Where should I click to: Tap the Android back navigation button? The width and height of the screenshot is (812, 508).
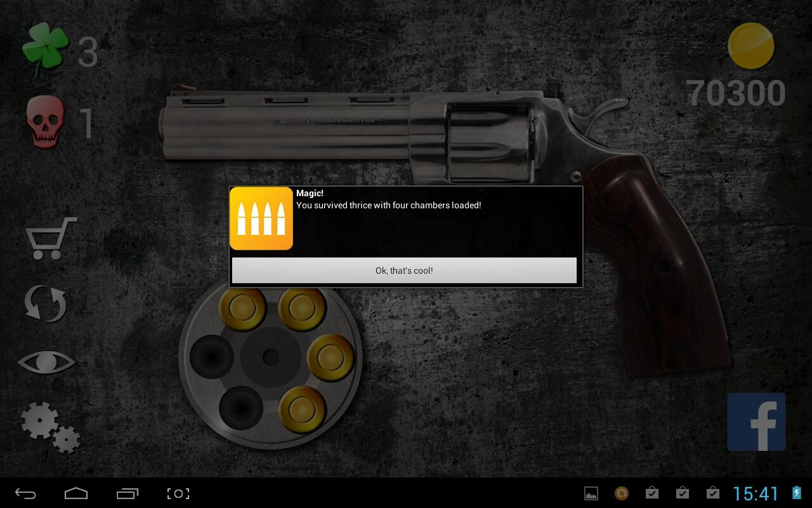[x=25, y=493]
